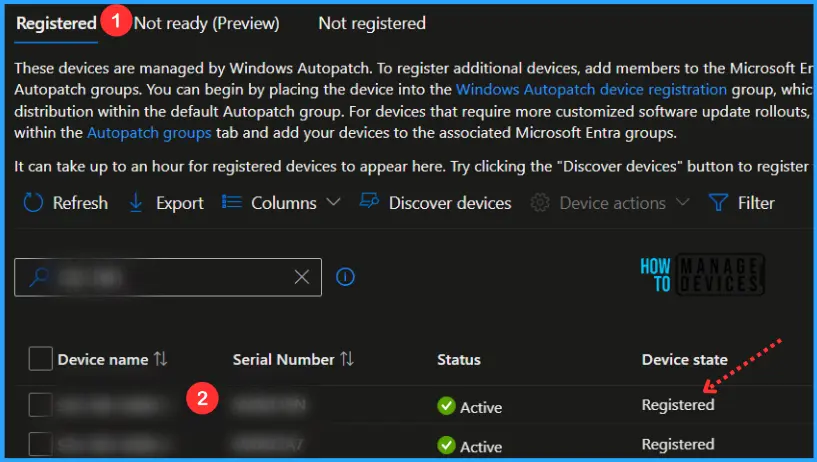Click the Serial Number column header
The height and width of the screenshot is (462, 817).
coord(283,359)
